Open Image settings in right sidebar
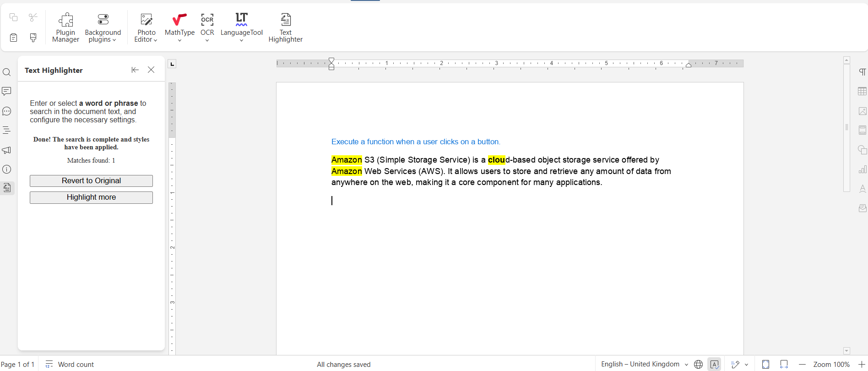The image size is (868, 371). click(x=863, y=111)
